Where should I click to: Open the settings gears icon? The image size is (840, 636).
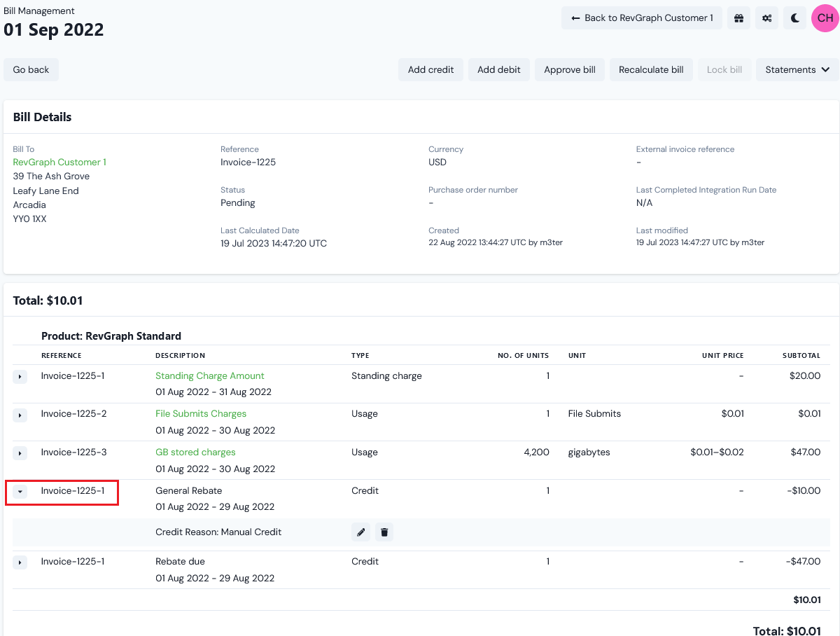click(766, 18)
